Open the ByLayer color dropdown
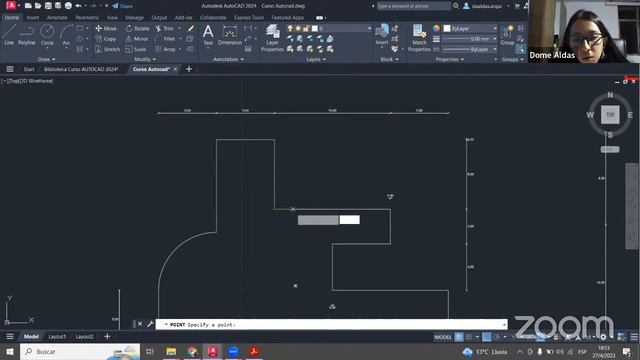640x360 pixels. [471, 29]
